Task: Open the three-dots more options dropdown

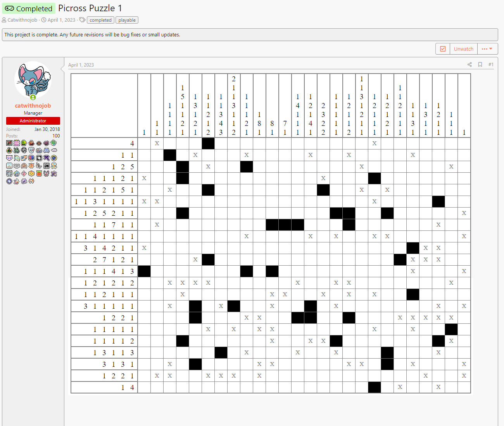Action: [x=487, y=49]
